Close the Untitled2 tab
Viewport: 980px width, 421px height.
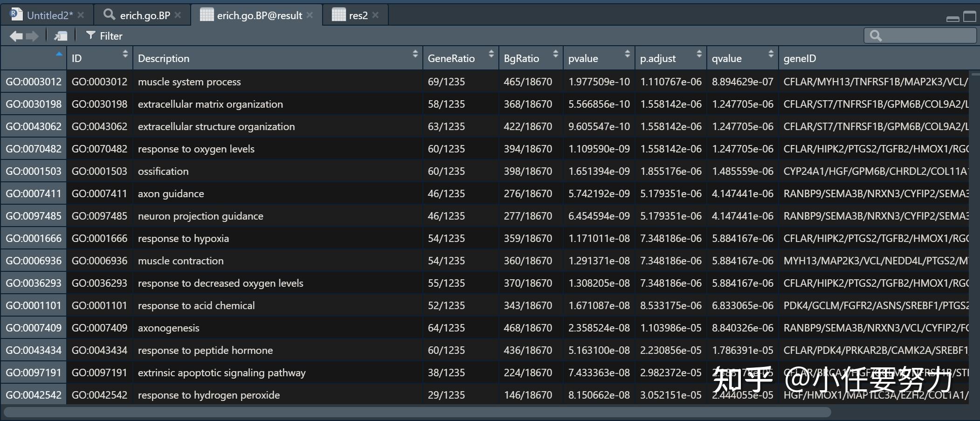pos(81,15)
